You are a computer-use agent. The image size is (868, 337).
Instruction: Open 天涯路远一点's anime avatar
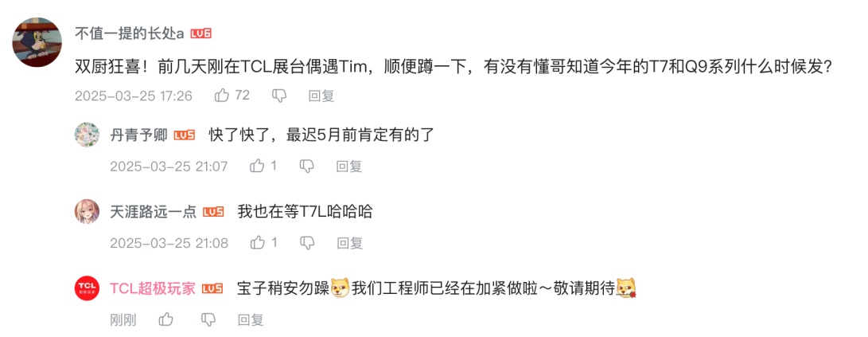[x=87, y=212]
